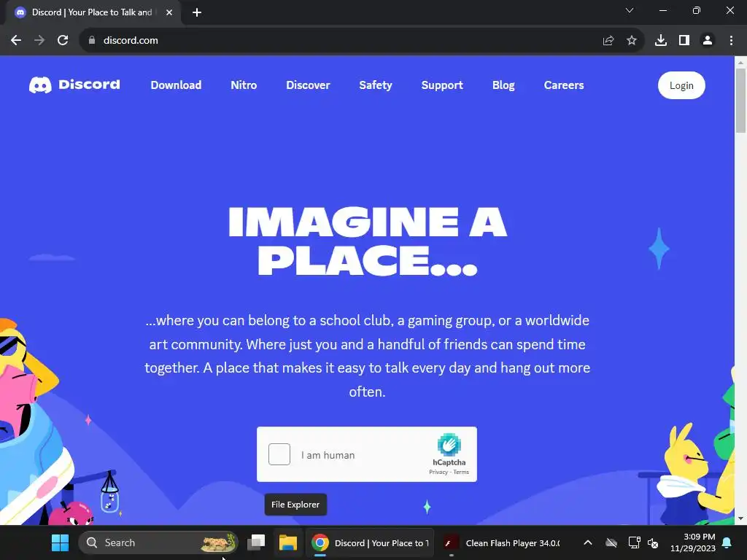Open the Download page link
The height and width of the screenshot is (560, 747).
tap(176, 85)
